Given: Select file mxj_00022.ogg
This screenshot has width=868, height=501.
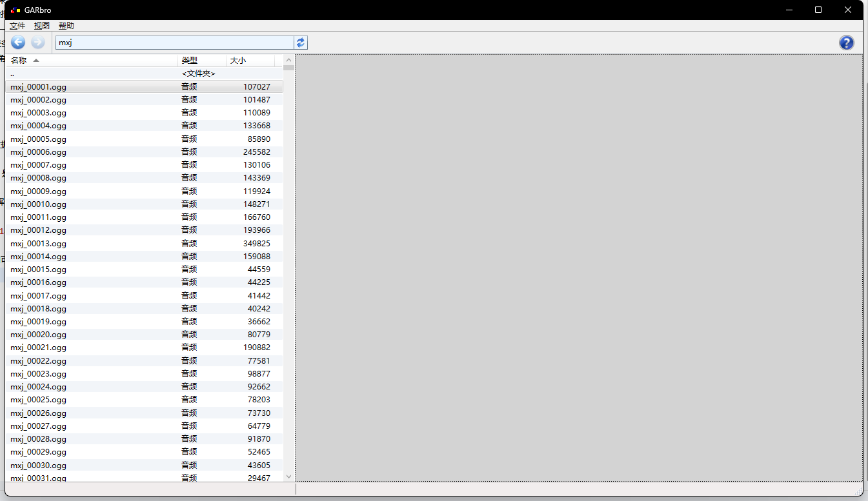Looking at the screenshot, I should coord(144,361).
